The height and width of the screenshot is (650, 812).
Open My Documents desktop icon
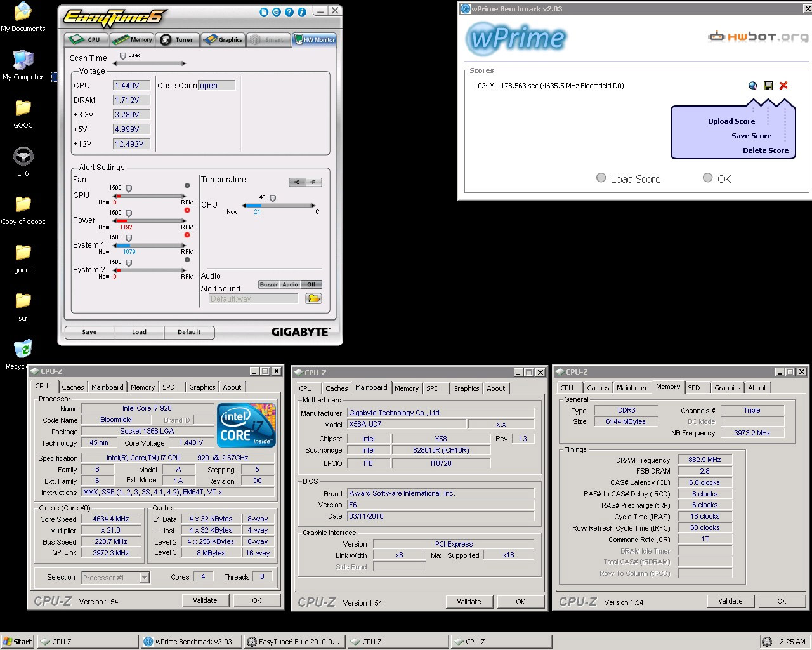click(23, 17)
